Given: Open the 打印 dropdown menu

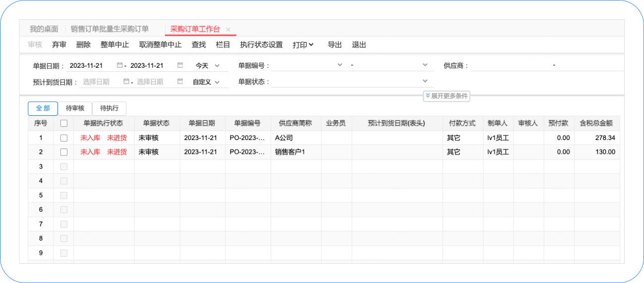Looking at the screenshot, I should pos(303,45).
